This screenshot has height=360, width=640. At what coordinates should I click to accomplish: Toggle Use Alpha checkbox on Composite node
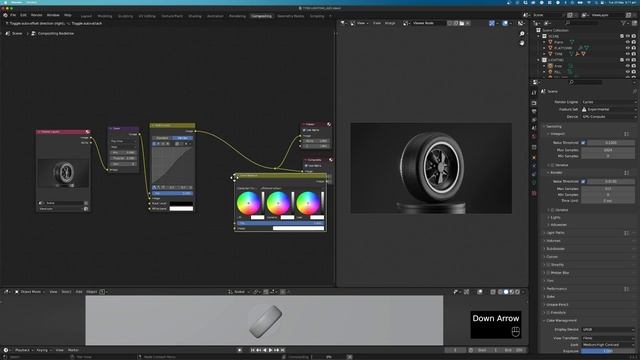pos(306,166)
